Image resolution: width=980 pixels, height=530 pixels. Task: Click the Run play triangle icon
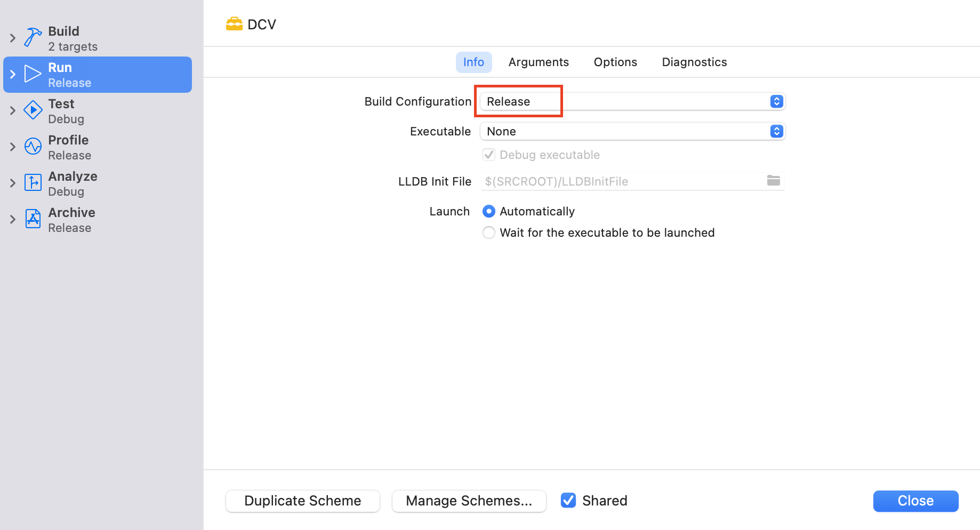(x=33, y=74)
